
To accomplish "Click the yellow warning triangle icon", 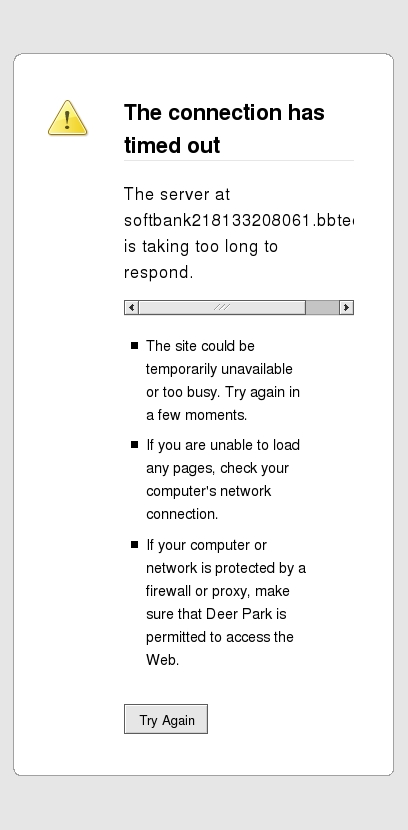I will point(68,118).
